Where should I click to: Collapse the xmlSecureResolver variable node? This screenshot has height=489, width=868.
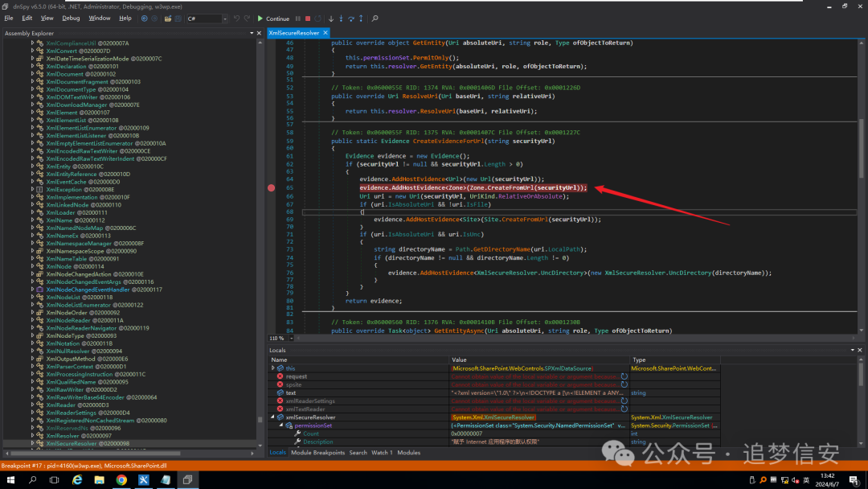point(271,417)
